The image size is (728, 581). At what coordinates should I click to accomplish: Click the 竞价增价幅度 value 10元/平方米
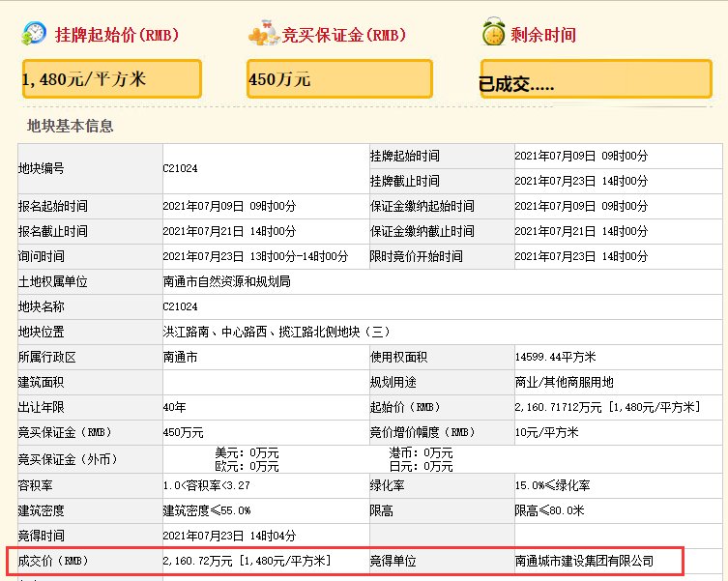[547, 432]
